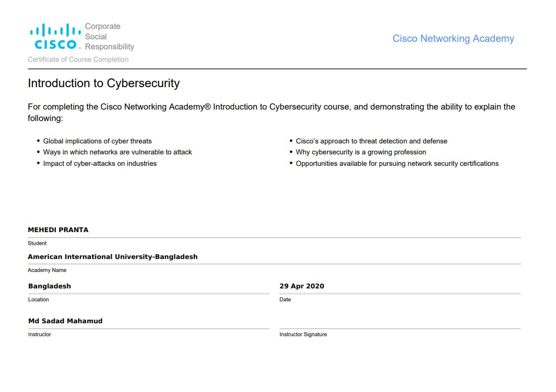Click the Global implications of cyber threats bullet
This screenshot has height=392, width=556.
[x=97, y=141]
